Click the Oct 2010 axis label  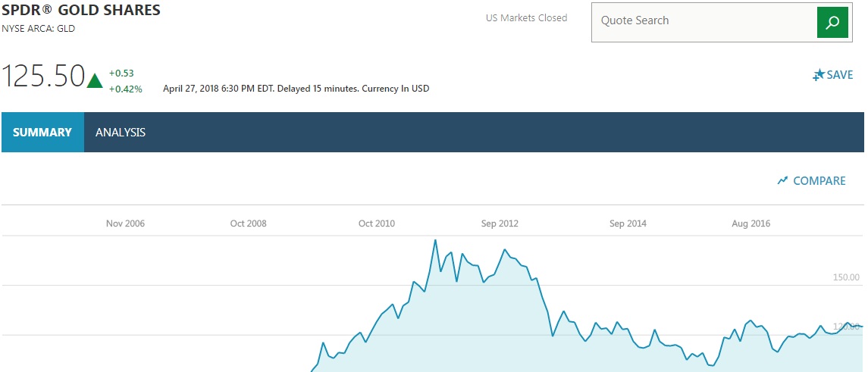377,224
